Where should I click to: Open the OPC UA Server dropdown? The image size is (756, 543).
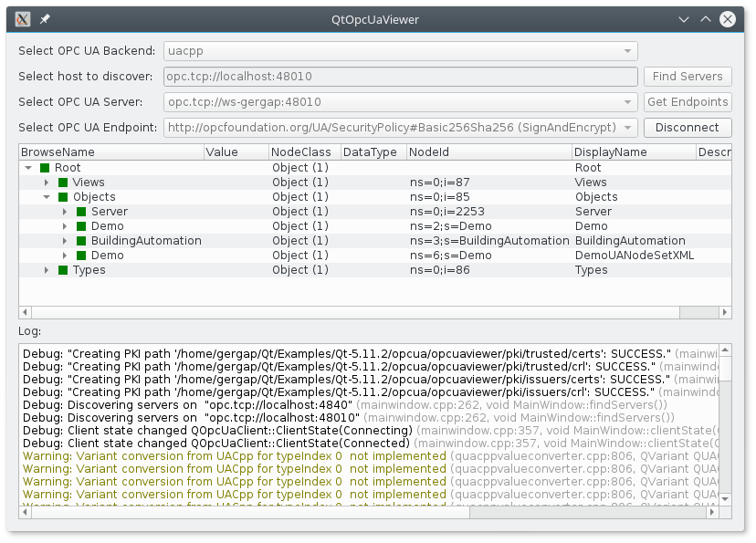(x=401, y=102)
